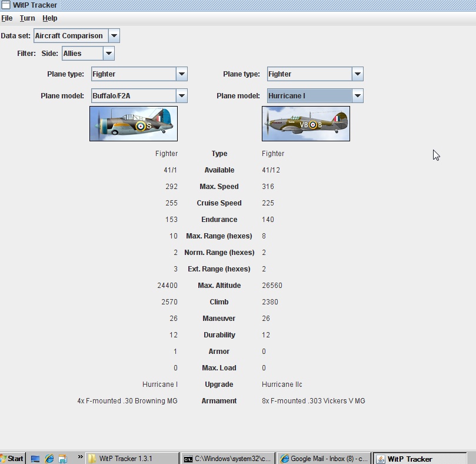This screenshot has width=476, height=464.
Task: Expand the quick launch overflow chevron
Action: 80,457
